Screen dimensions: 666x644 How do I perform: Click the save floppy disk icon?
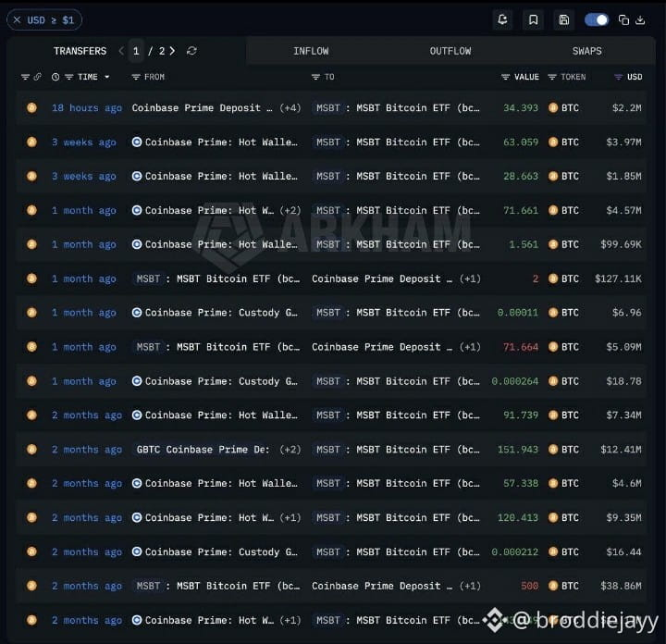tap(564, 19)
